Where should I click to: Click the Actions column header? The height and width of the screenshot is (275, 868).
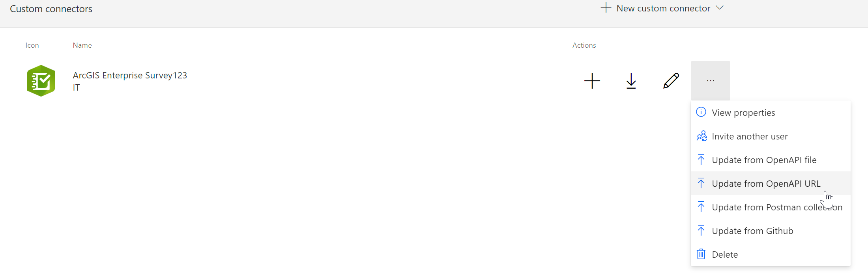click(584, 45)
